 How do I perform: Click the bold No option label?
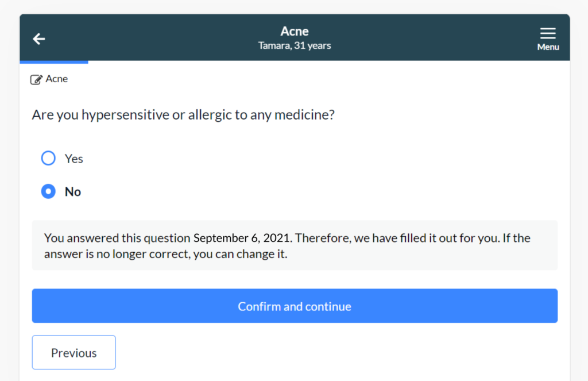[73, 192]
